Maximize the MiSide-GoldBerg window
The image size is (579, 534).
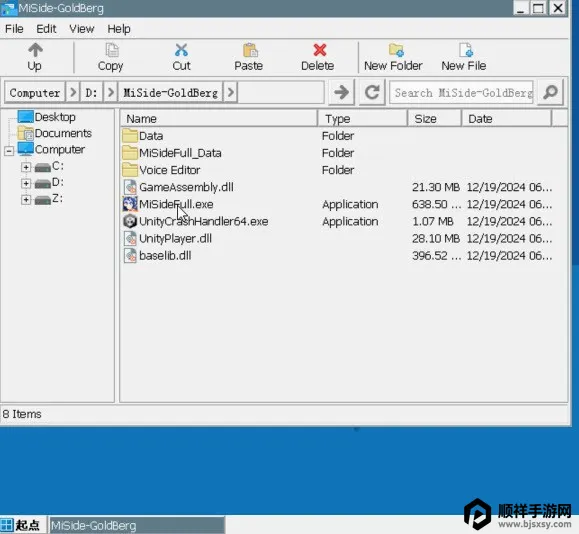(538, 8)
